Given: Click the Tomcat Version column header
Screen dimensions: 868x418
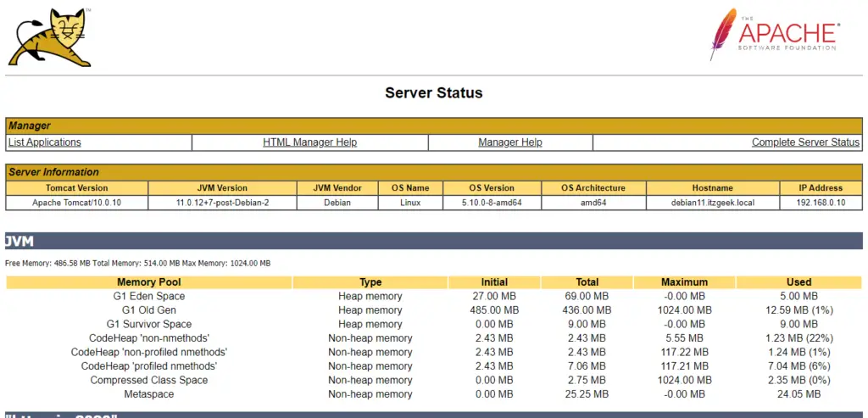Looking at the screenshot, I should pos(76,188).
